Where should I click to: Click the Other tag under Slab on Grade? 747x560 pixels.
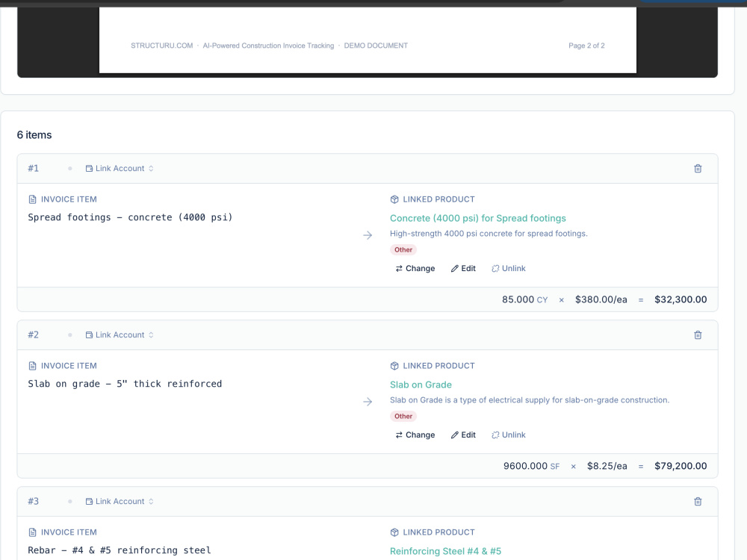point(403,417)
